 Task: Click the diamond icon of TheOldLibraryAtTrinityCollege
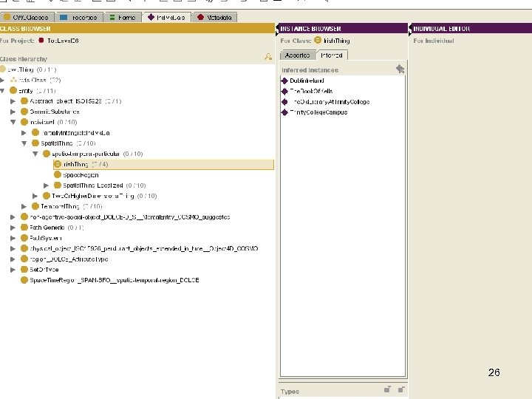[284, 102]
